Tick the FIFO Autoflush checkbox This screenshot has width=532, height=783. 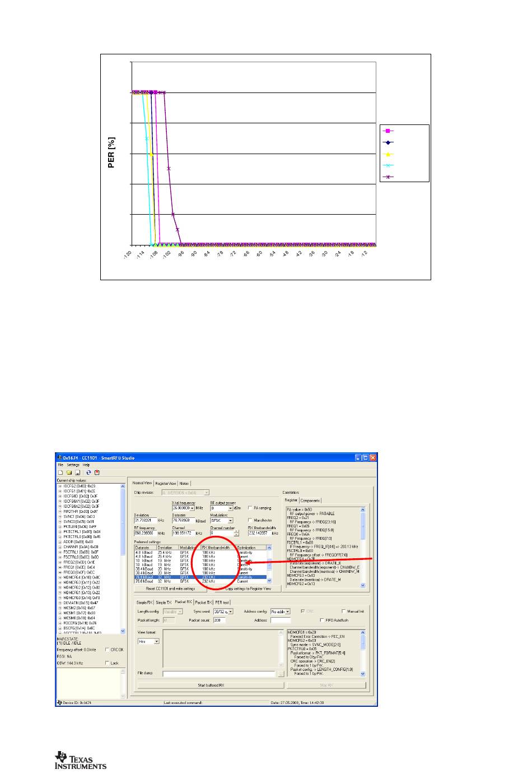coord(322,620)
